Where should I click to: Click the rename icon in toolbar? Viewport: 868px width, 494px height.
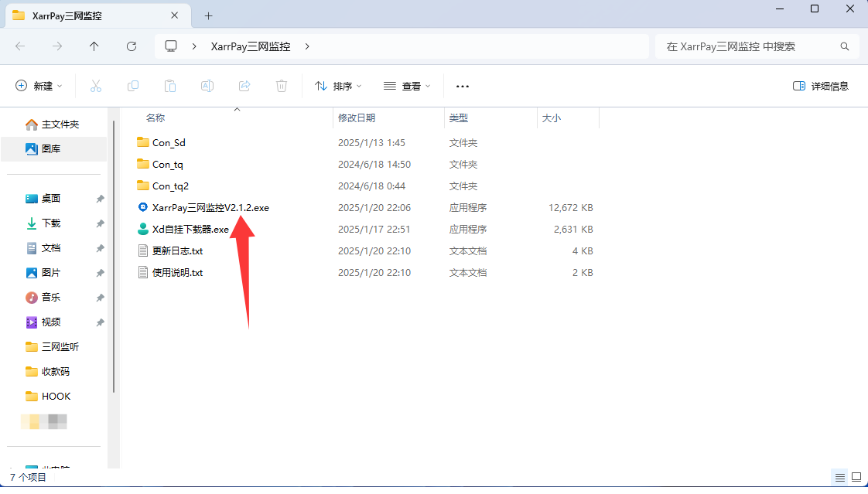[207, 86]
